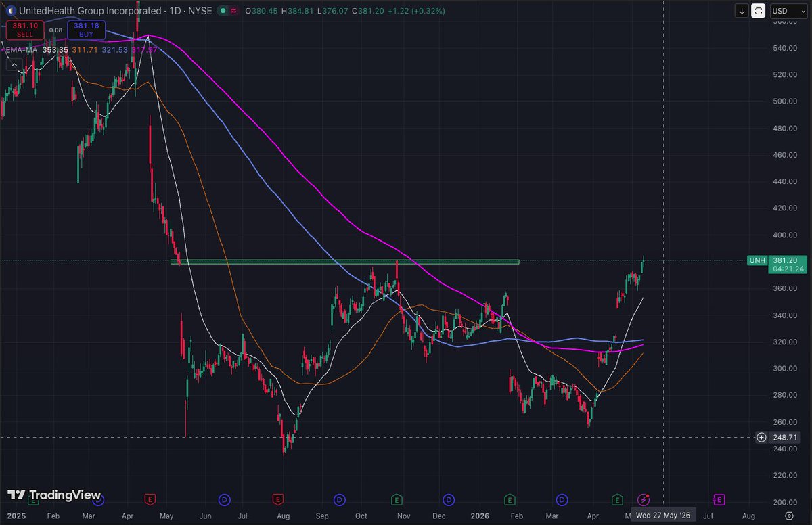Click the orange 311.71 indicator value
The height and width of the screenshot is (525, 812).
pyautogui.click(x=85, y=49)
